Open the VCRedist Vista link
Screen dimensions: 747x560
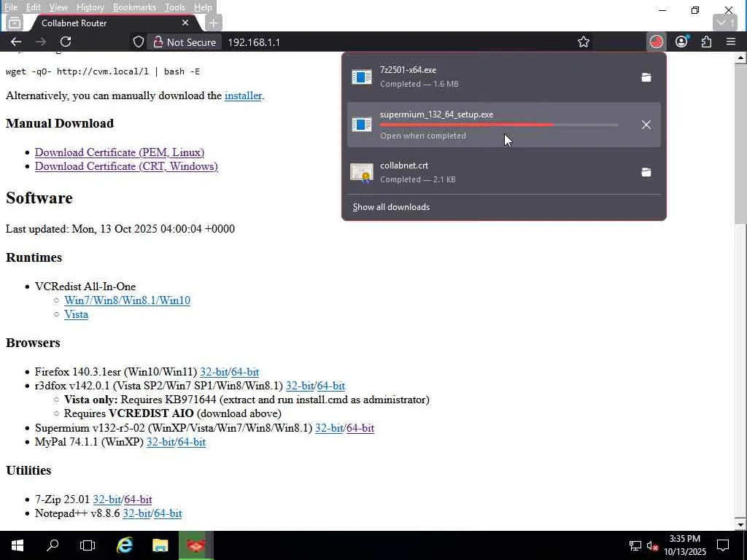(76, 314)
